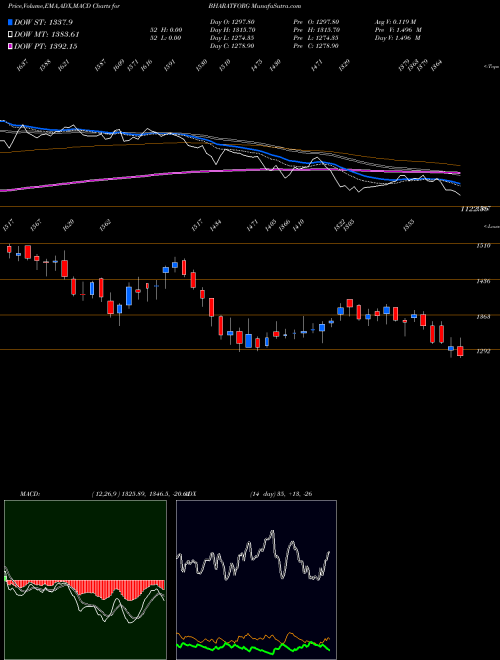500x660 pixels.
Task: Click the '52 H: 0.00' value
Action: point(165,30)
